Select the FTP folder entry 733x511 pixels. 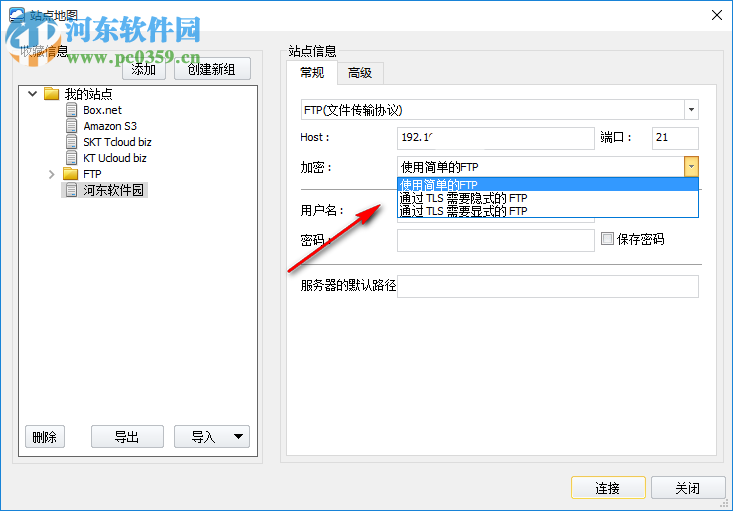tap(92, 174)
